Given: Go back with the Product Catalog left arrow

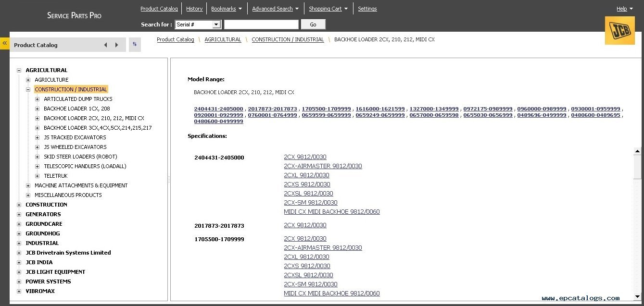Looking at the screenshot, I should 105,45.
